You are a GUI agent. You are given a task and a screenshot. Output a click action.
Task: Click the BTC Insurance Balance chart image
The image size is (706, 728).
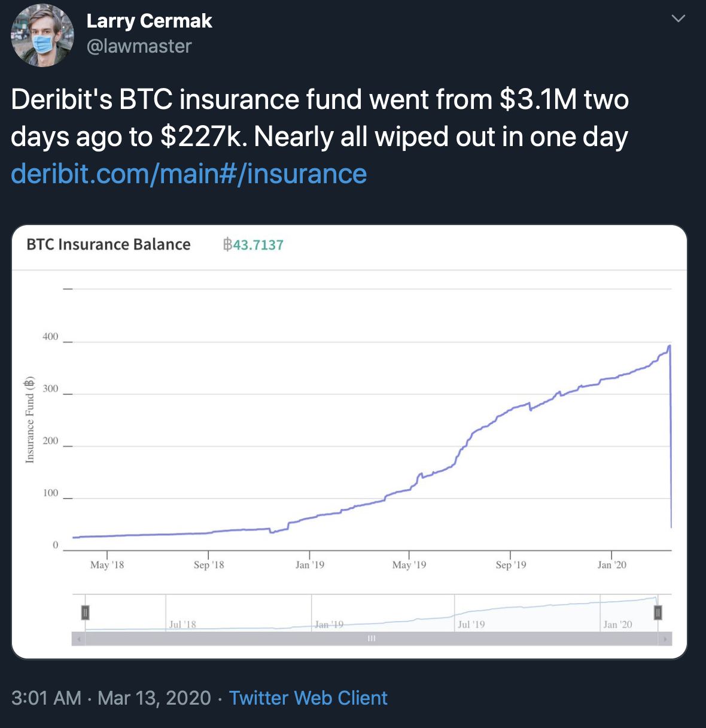[349, 442]
